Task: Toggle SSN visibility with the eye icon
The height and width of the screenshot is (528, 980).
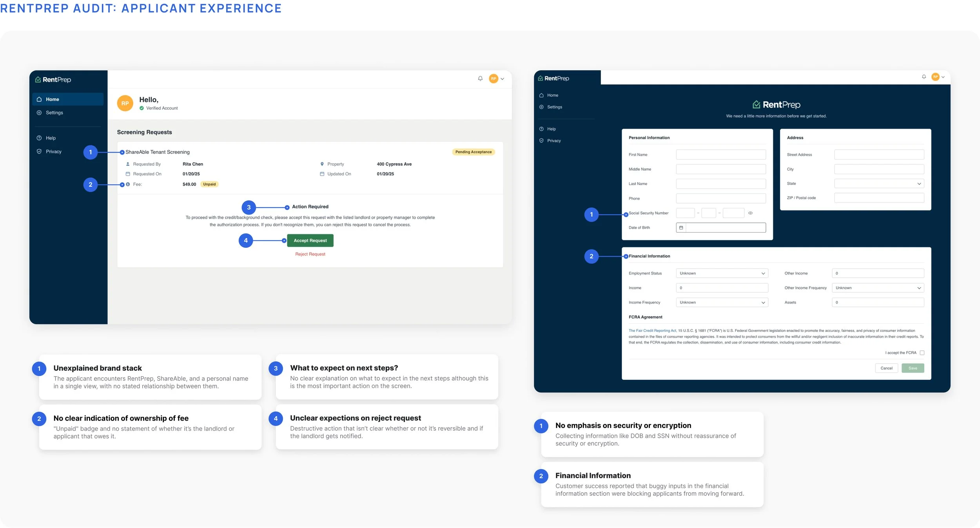Action: point(750,213)
